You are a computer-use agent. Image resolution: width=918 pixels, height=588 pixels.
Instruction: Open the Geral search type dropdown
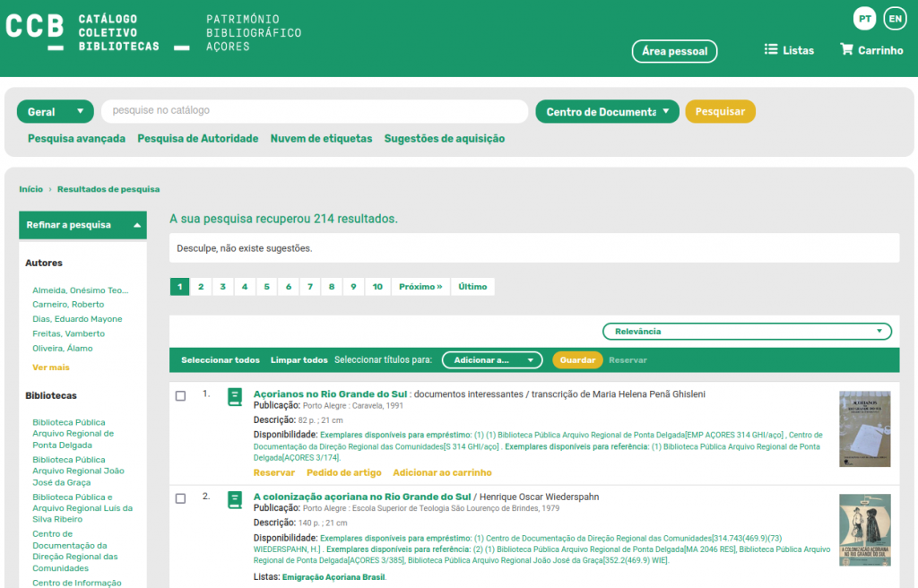(55, 111)
